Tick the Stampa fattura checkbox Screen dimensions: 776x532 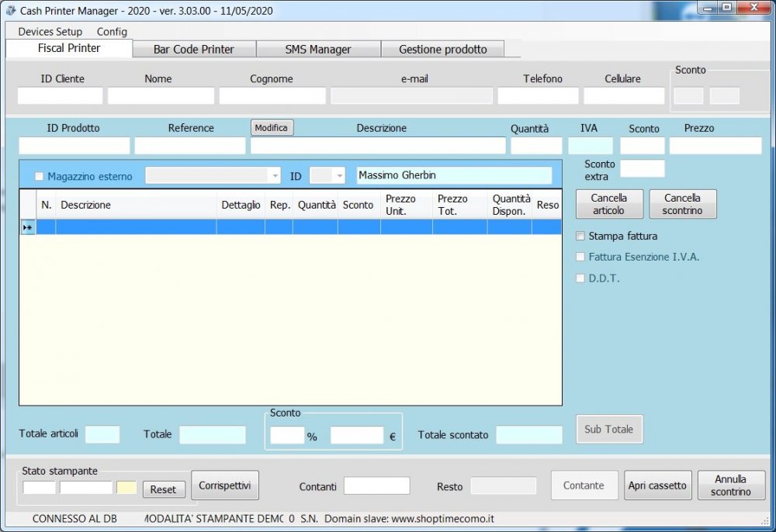point(580,236)
